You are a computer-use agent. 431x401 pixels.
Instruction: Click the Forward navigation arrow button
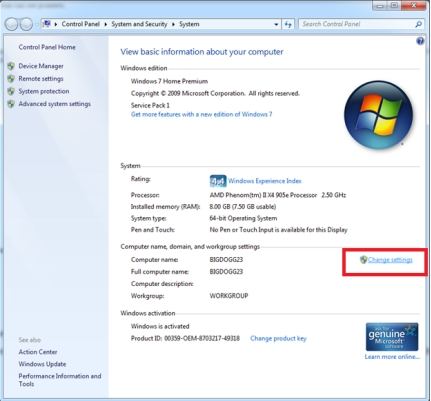26,24
